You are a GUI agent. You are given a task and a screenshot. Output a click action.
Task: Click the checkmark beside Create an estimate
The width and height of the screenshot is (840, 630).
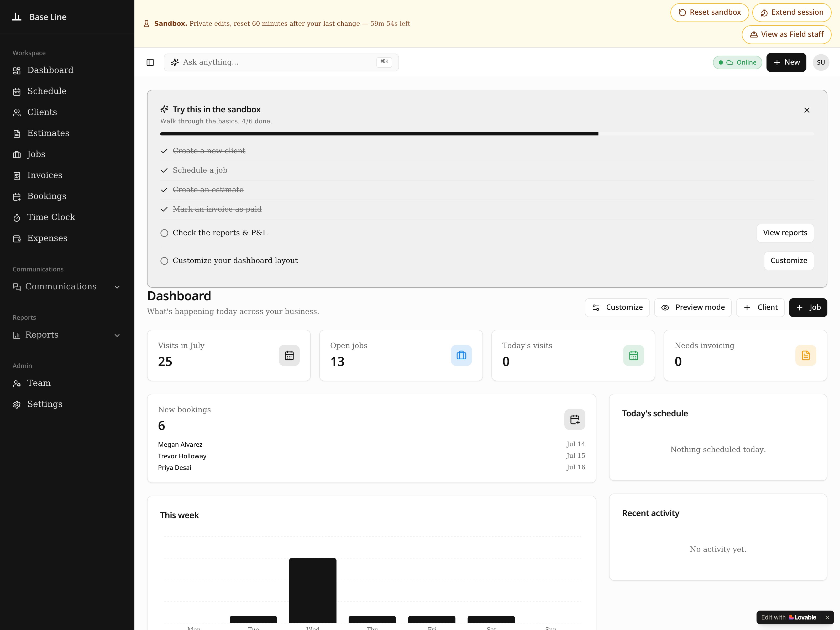click(164, 190)
